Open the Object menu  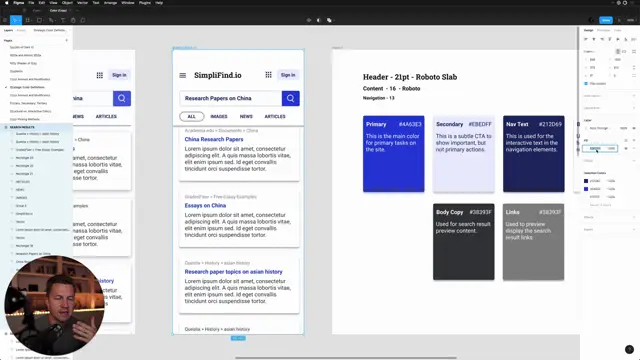click(x=67, y=3)
